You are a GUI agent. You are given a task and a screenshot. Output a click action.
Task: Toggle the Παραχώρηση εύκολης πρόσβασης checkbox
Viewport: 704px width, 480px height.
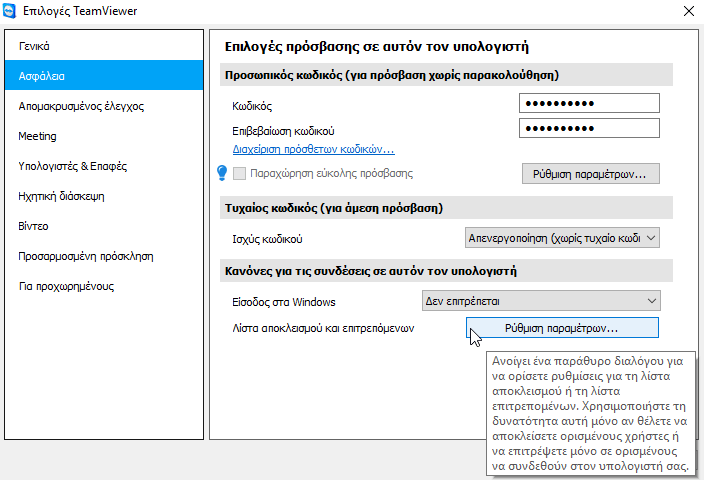[x=239, y=173]
